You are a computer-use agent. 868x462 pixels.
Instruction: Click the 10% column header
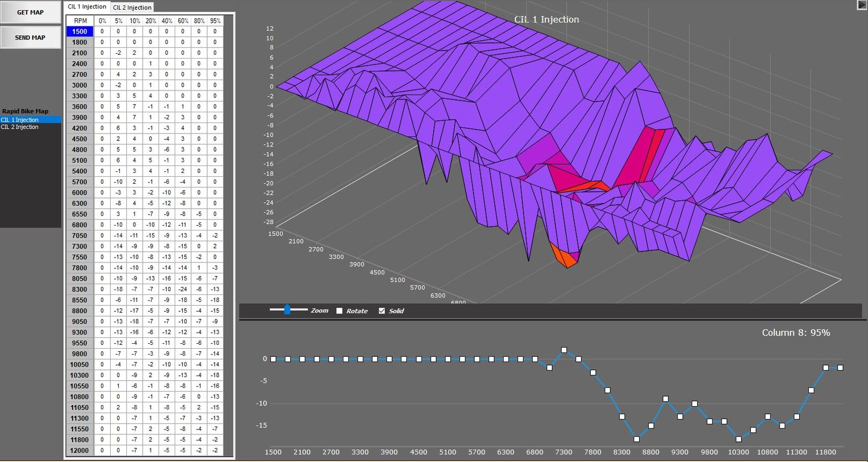135,21
